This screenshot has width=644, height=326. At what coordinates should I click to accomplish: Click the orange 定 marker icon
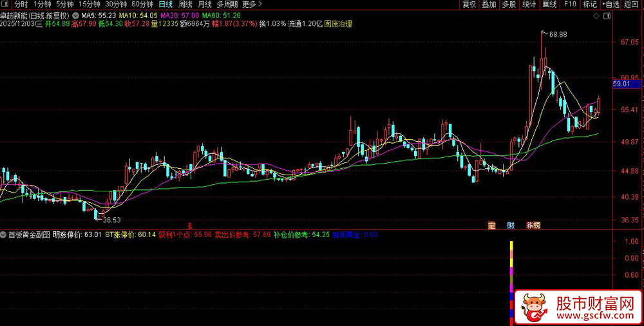(x=491, y=225)
